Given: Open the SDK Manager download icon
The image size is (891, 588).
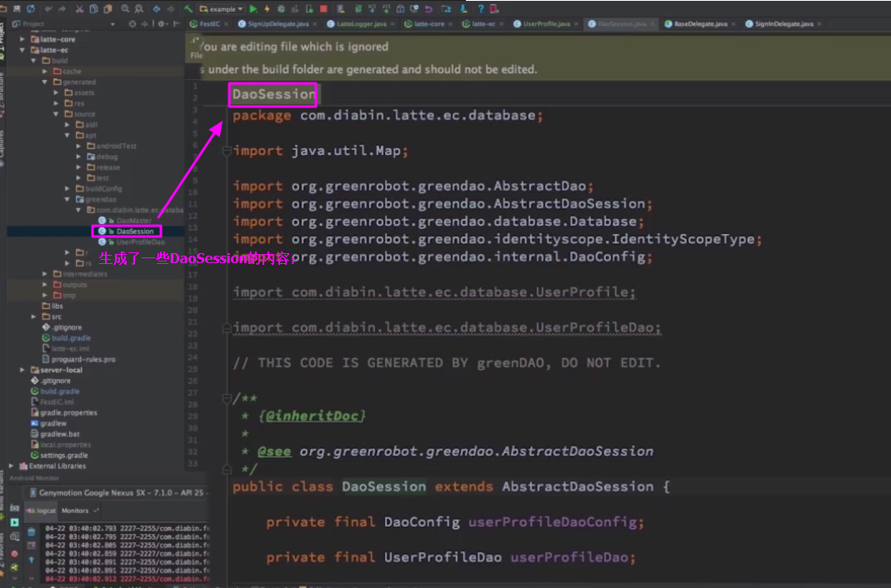Looking at the screenshot, I should (463, 9).
